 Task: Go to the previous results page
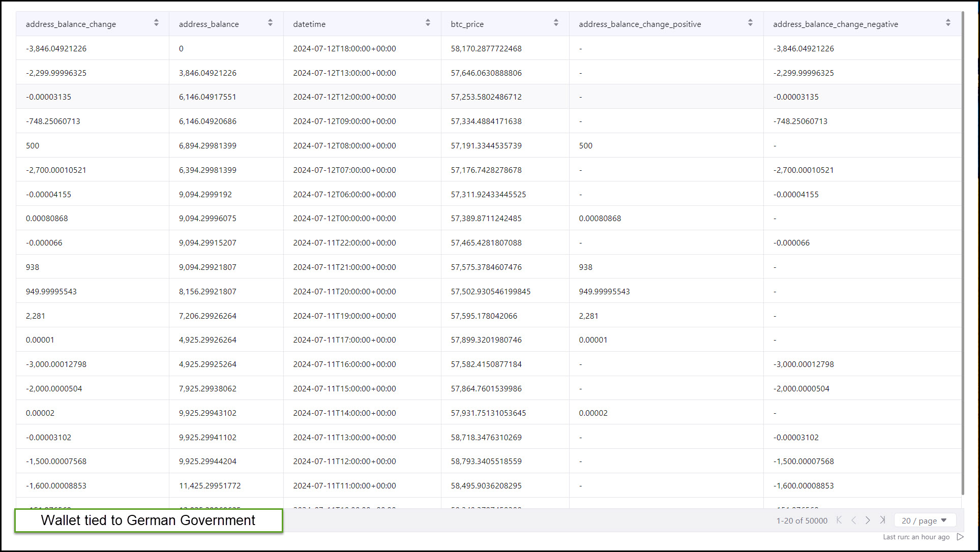pos(854,520)
